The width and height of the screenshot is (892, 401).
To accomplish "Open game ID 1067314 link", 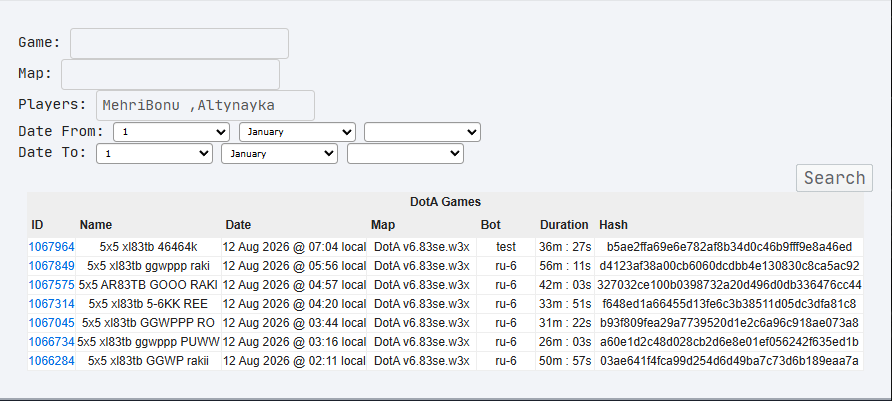I will (x=51, y=304).
